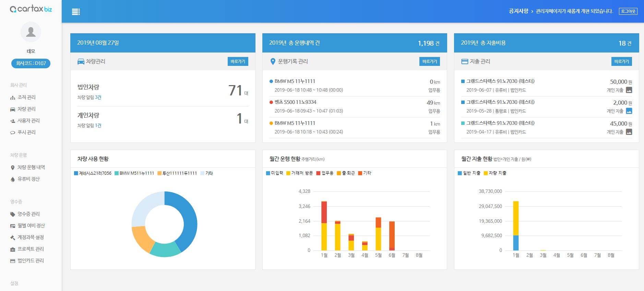Open 영수증 관리 menu item
This screenshot has height=291, width=644.
(x=28, y=214)
